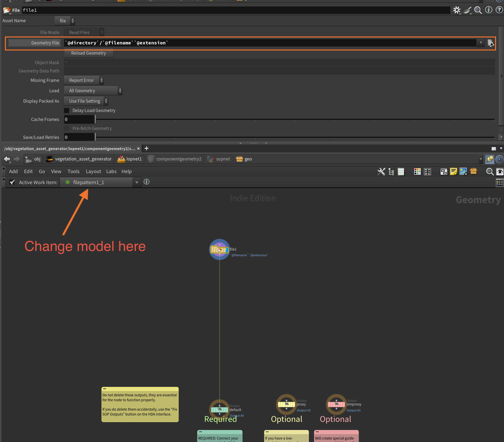Add a background image icon

point(463,172)
